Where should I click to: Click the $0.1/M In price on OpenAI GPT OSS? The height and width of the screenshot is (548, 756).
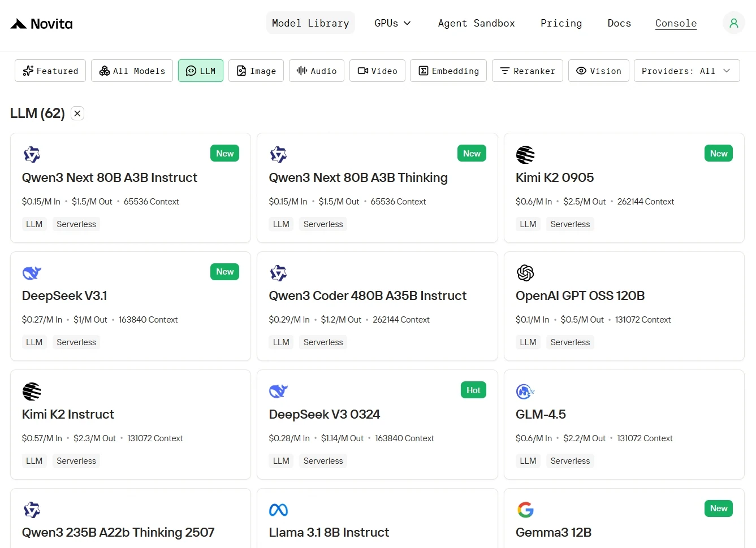(x=533, y=320)
